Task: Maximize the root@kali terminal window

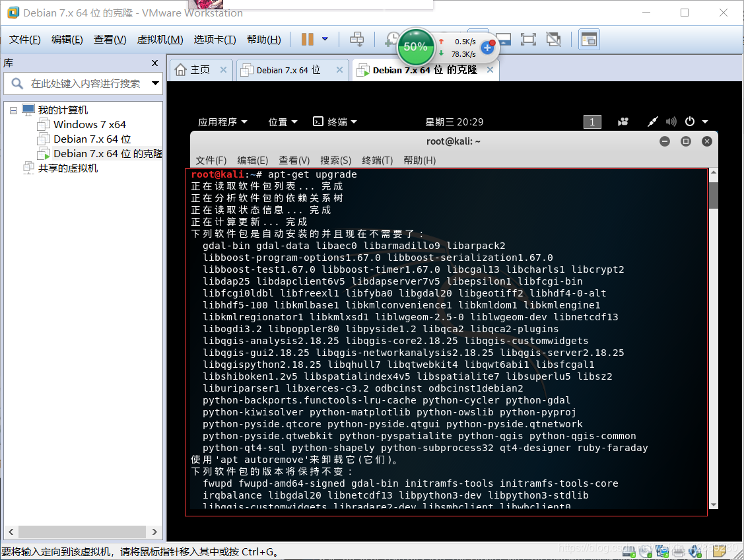Action: tap(686, 141)
